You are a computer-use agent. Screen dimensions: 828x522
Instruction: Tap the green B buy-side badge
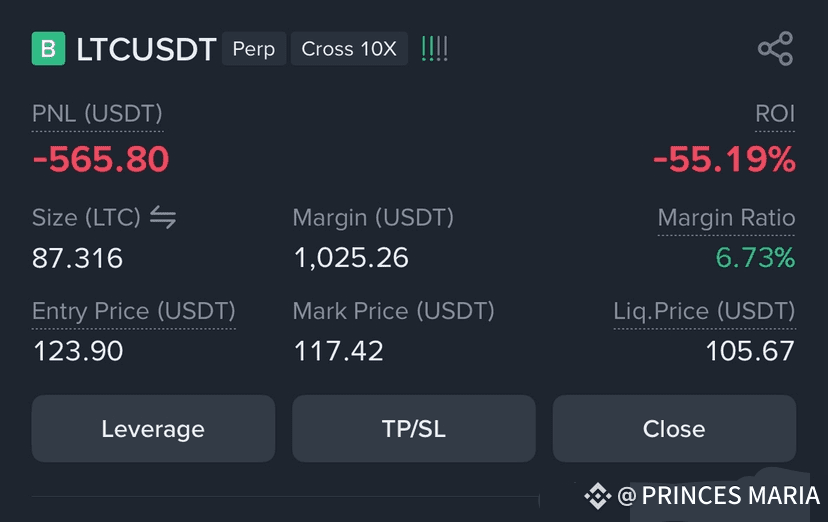pyautogui.click(x=49, y=49)
